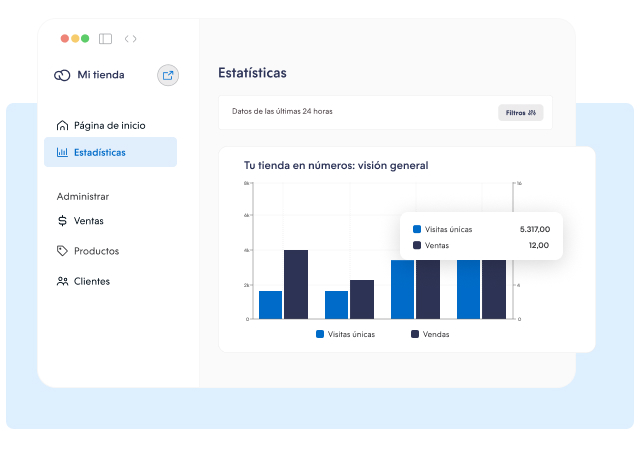Click the tooltip value 12,00
Screen dimensions: 640x450
[x=539, y=245]
